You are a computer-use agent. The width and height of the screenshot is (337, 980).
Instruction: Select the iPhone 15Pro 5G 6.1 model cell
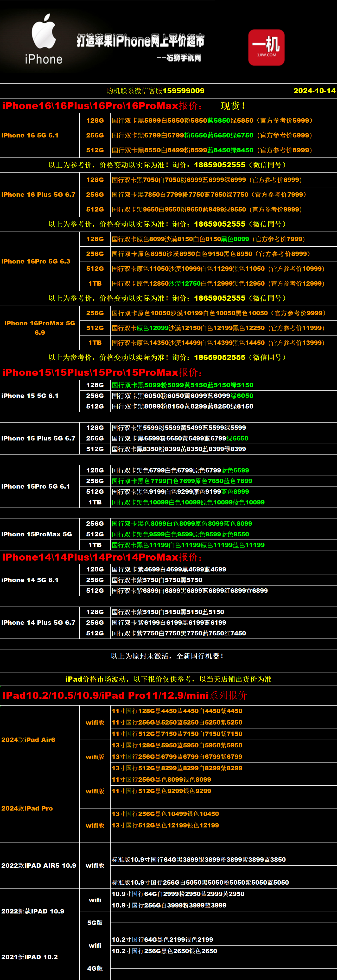40,486
